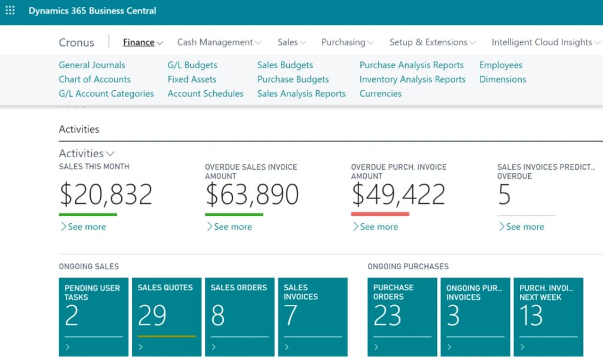Open Ongoing Purchase Invoices tile showing 3
Image resolution: width=603 pixels, height=364 pixels.
(475, 317)
